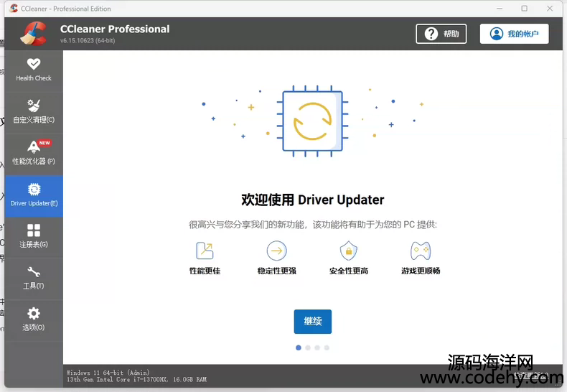Open 注册表(G) registry section

click(34, 237)
